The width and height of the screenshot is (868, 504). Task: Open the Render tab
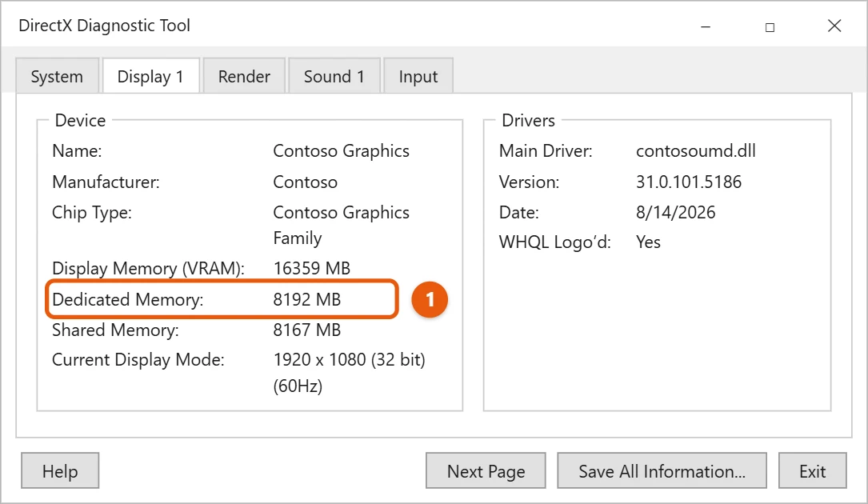tap(244, 76)
